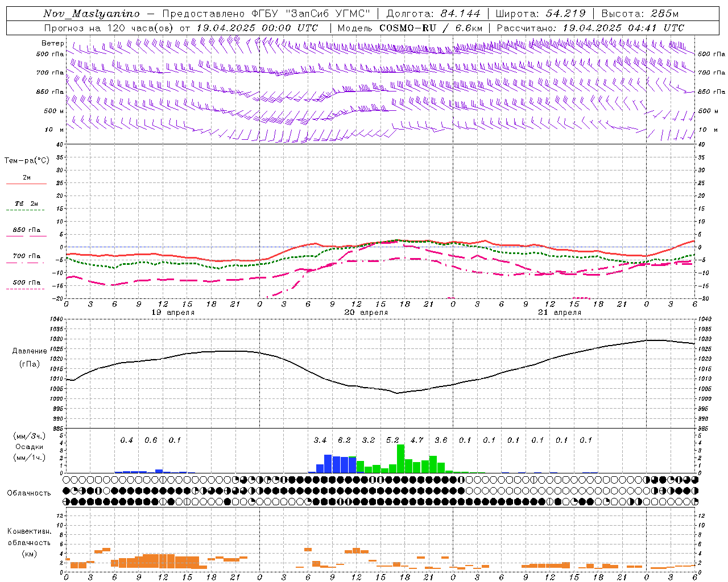The width and height of the screenshot is (728, 582).
Task: Click the '(мм/3ч.)' precipitation unit label
Action: (x=30, y=436)
